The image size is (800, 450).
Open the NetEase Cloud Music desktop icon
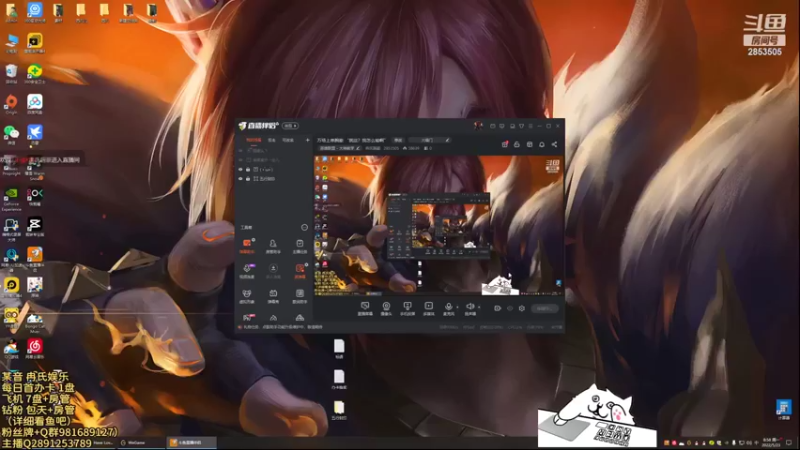pos(35,348)
